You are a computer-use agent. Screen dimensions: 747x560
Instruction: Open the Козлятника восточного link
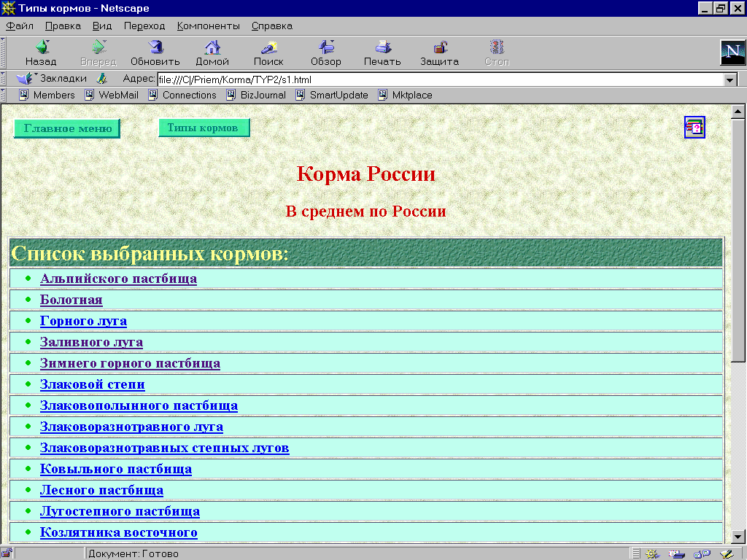point(119,532)
